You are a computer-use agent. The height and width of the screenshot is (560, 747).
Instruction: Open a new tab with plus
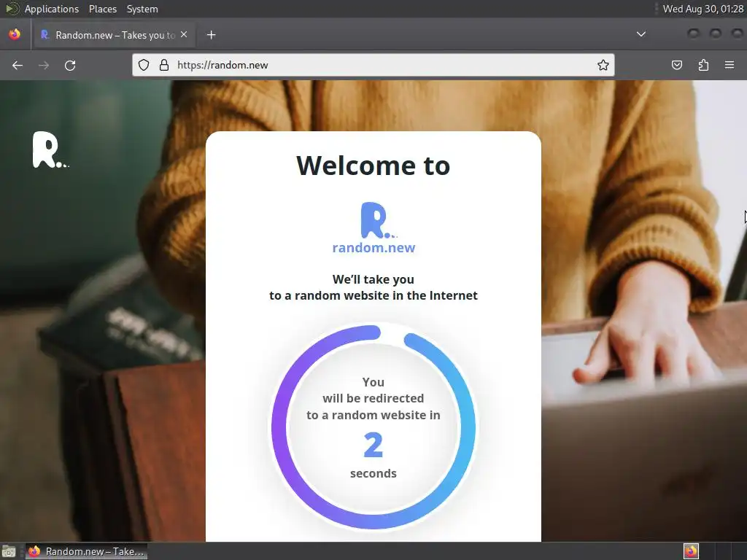pyautogui.click(x=211, y=35)
